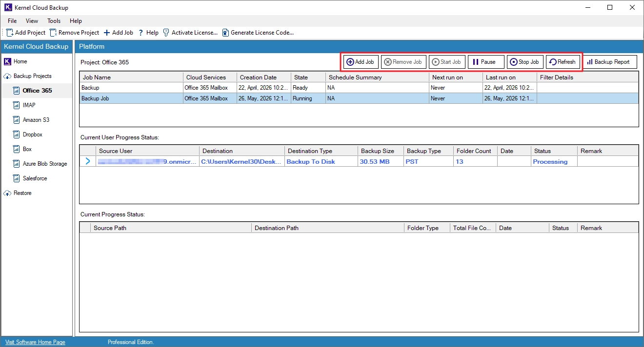Click the Source User column header
Viewport: 644px width, 347px height.
click(148, 151)
